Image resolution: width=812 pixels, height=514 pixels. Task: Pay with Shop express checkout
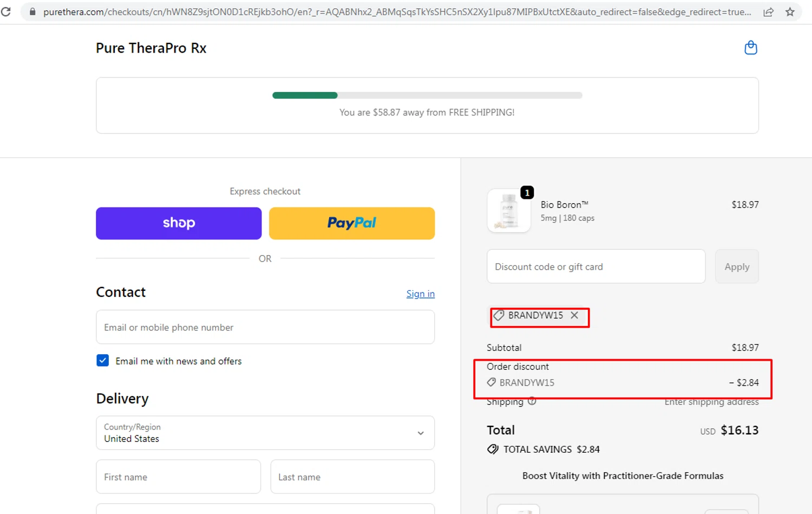(x=179, y=223)
